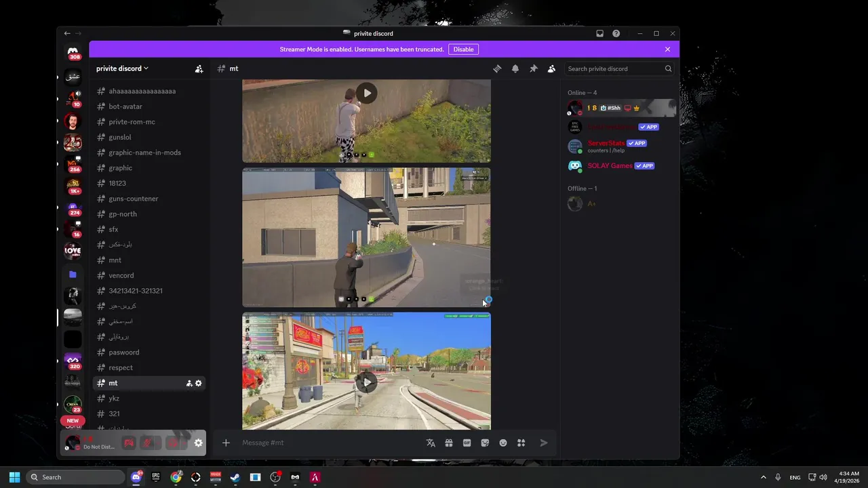Viewport: 868px width, 488px height.
Task: Click the game controller icon in user panel
Action: click(x=129, y=443)
